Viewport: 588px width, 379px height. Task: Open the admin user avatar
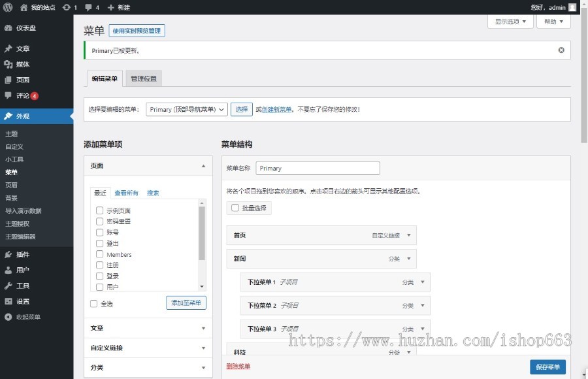click(572, 7)
